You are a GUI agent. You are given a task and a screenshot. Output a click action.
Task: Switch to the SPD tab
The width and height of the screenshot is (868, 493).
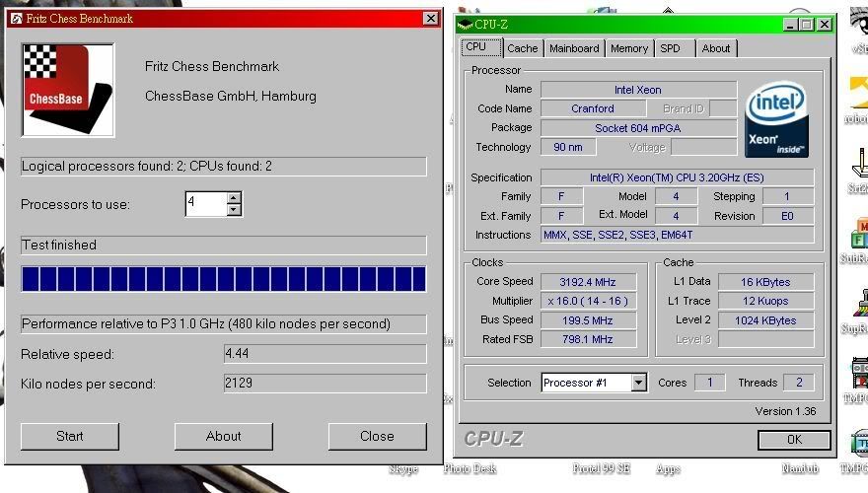[x=675, y=48]
